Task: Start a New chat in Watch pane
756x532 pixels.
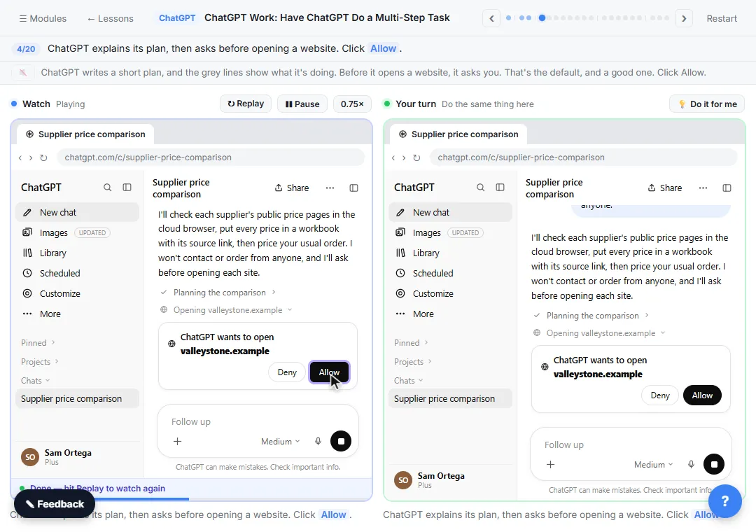Action: coord(77,212)
